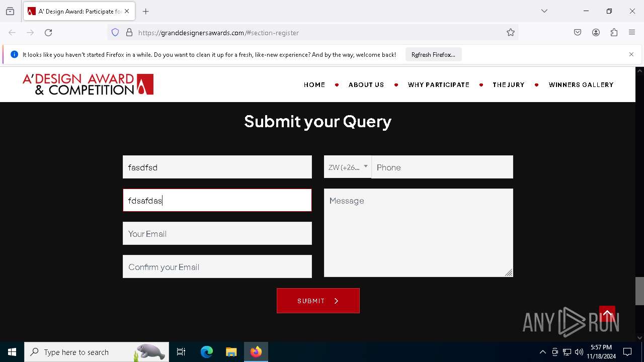Open THE JURY menu item
The height and width of the screenshot is (362, 644).
pyautogui.click(x=509, y=84)
